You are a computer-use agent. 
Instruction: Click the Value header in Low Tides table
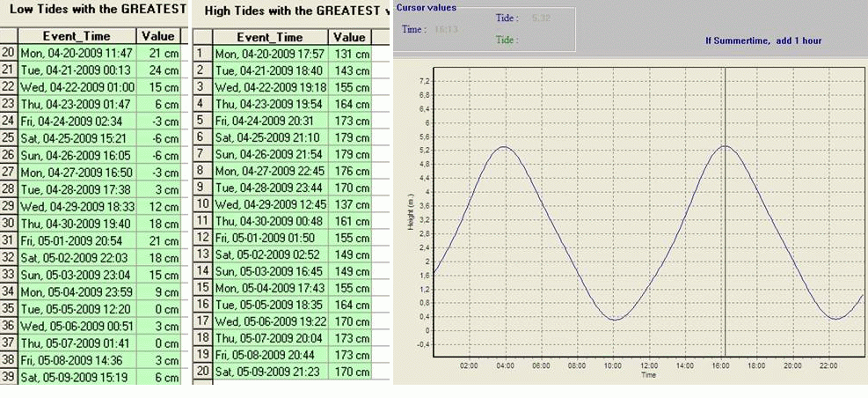[x=158, y=37]
